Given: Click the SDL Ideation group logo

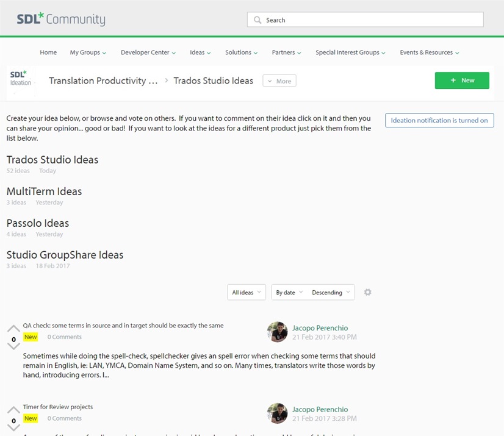Looking at the screenshot, I should tap(21, 79).
